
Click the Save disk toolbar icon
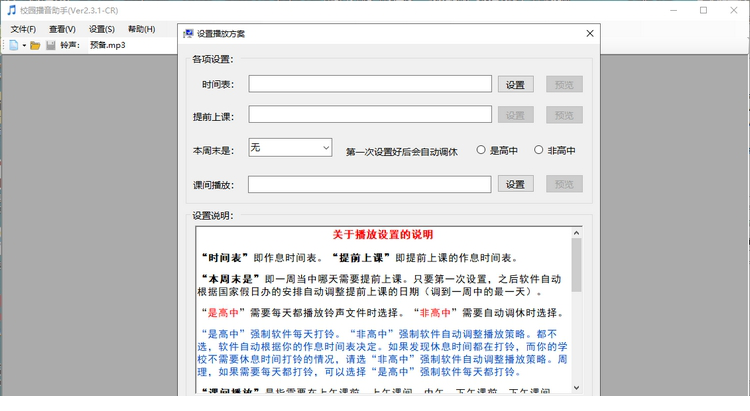click(x=50, y=45)
